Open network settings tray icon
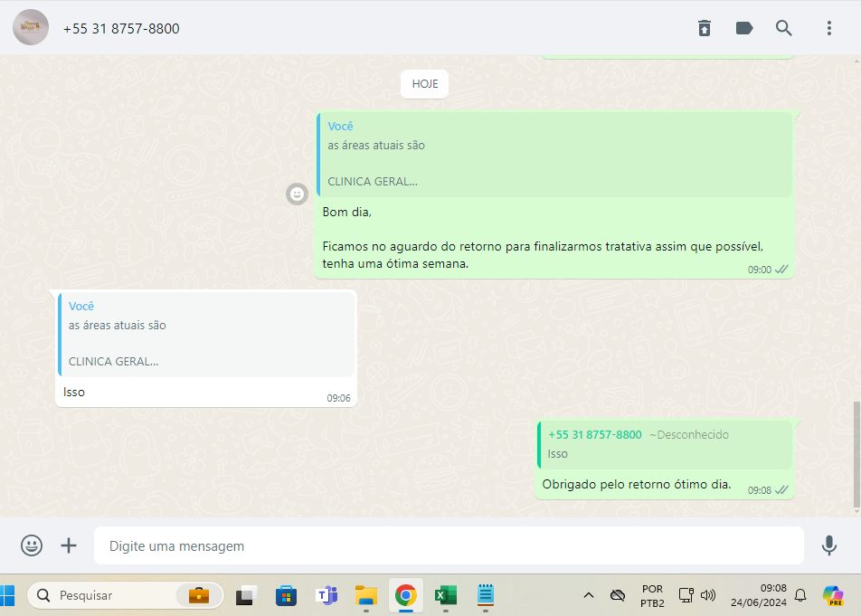 tap(686, 595)
